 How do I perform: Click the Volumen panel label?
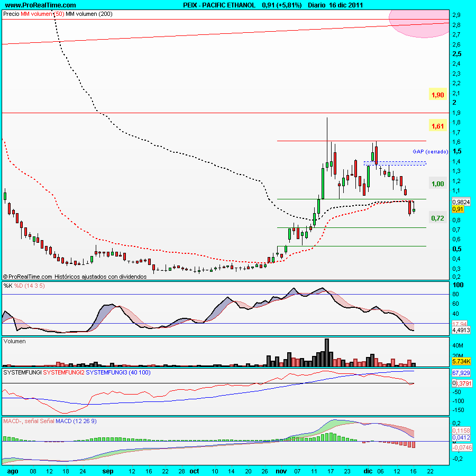coord(15,341)
